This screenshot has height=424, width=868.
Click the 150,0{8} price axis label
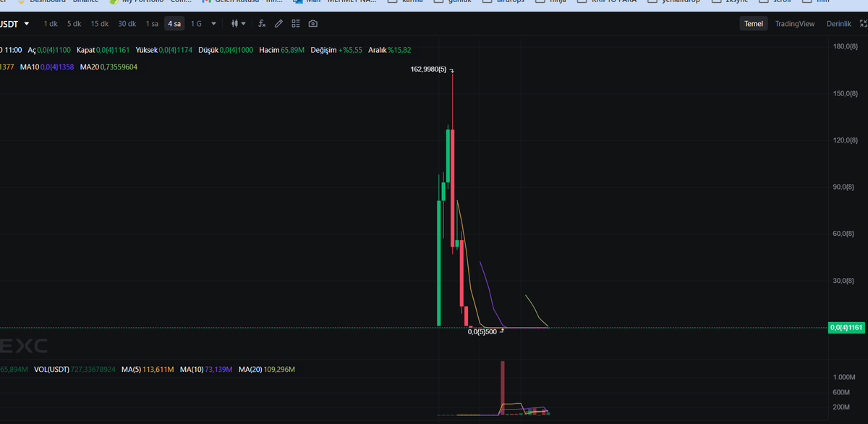tap(845, 93)
